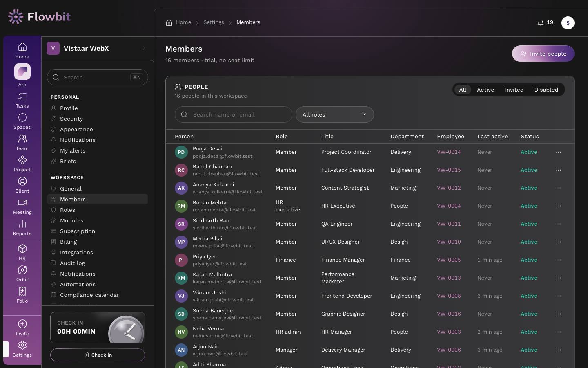Expand the Vistaar WebX workspace switcher
The height and width of the screenshot is (368, 588).
click(98, 48)
